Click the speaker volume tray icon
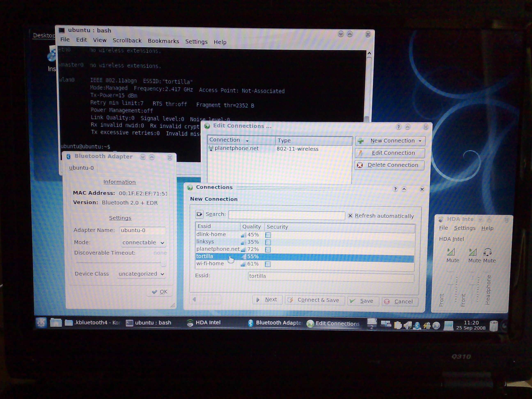Image resolution: width=532 pixels, height=399 pixels. click(x=407, y=325)
